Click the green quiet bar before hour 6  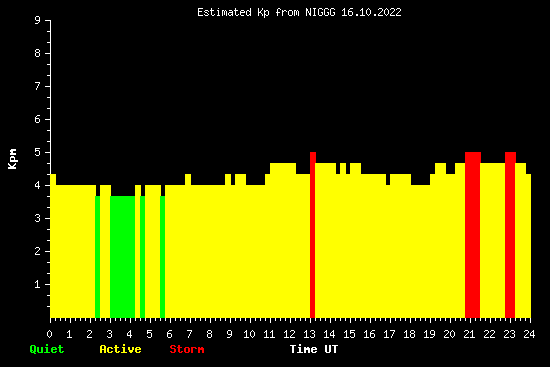[162, 257]
